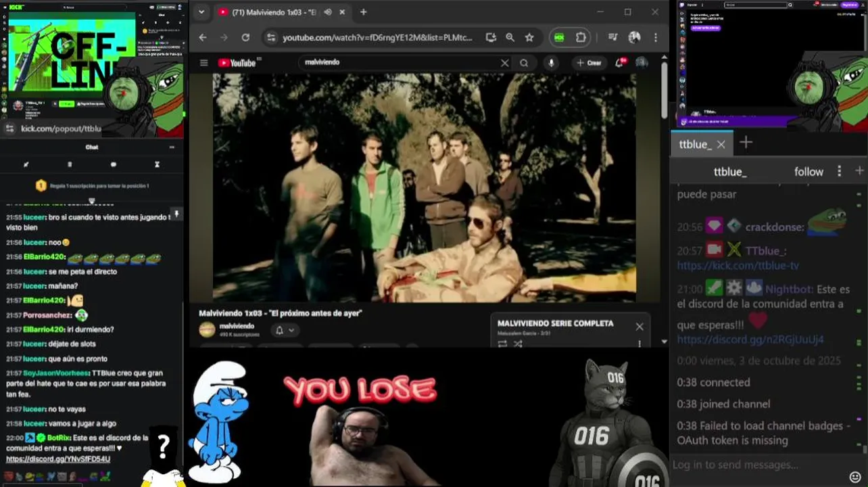This screenshot has width=868, height=487.
Task: Open the discord.gg/YNvSfFD54U link in Kick chat
Action: point(58,459)
